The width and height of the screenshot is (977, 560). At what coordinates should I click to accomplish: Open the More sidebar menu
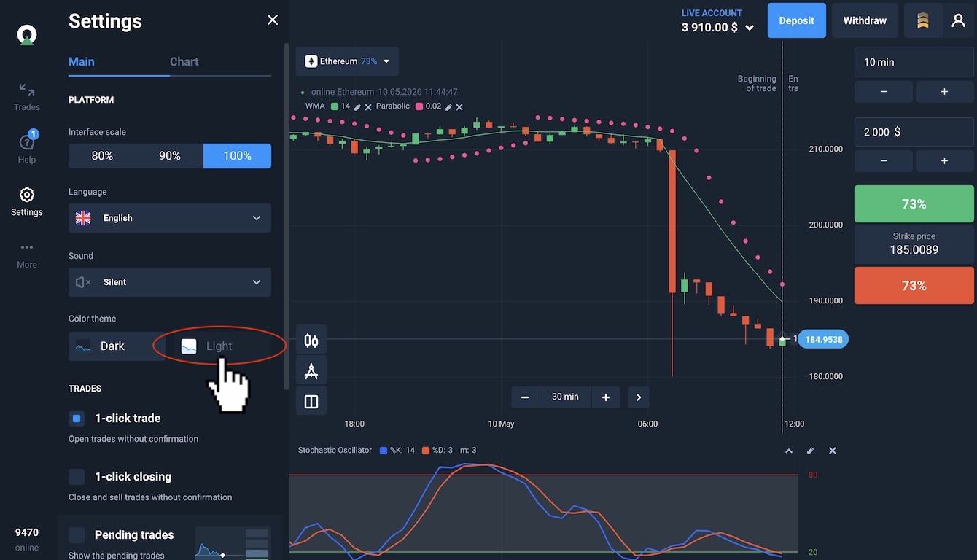pyautogui.click(x=27, y=254)
